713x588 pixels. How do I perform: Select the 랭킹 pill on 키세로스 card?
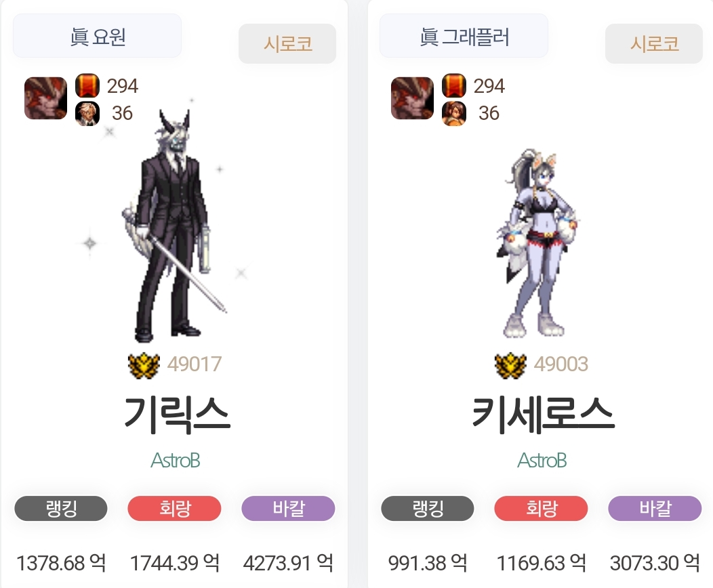click(x=428, y=508)
